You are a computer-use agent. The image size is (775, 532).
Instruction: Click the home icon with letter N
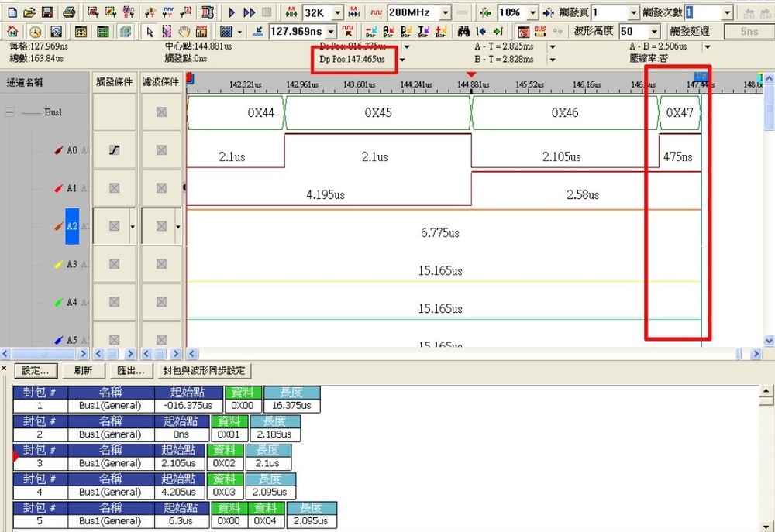click(x=13, y=32)
